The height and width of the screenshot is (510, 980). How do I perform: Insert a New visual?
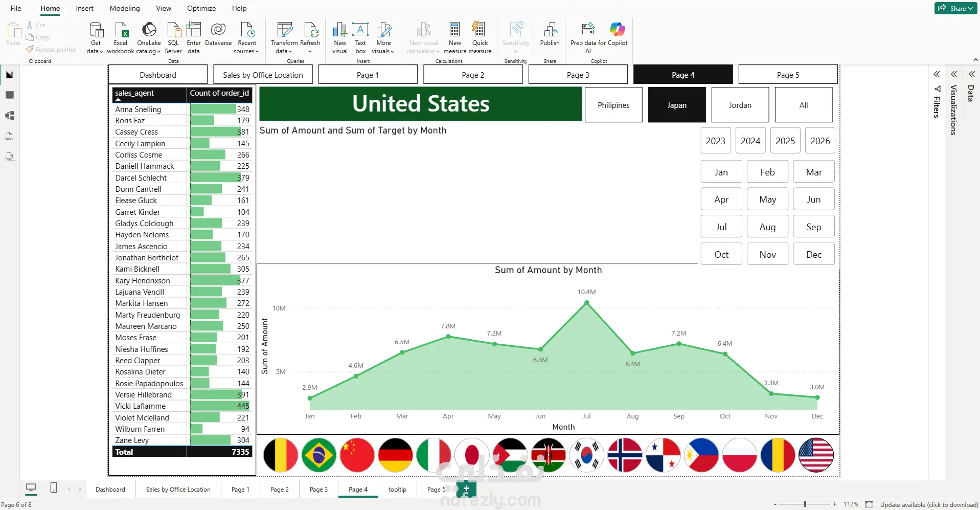click(340, 37)
